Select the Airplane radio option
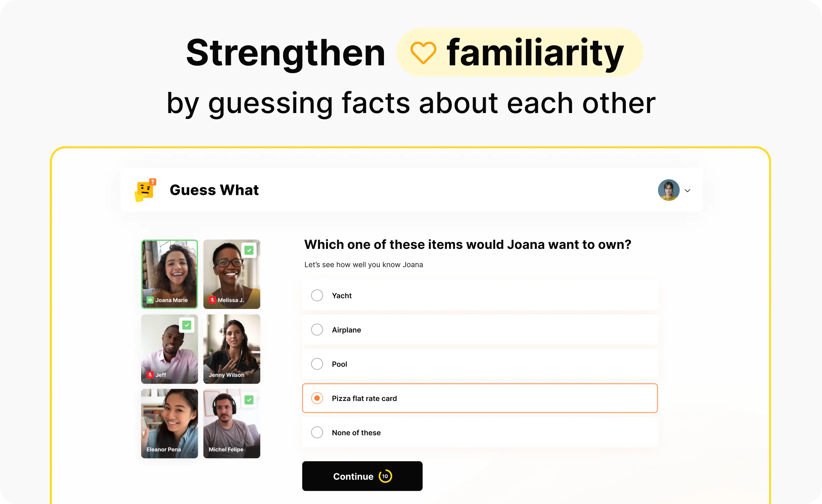The image size is (822, 504). (317, 330)
